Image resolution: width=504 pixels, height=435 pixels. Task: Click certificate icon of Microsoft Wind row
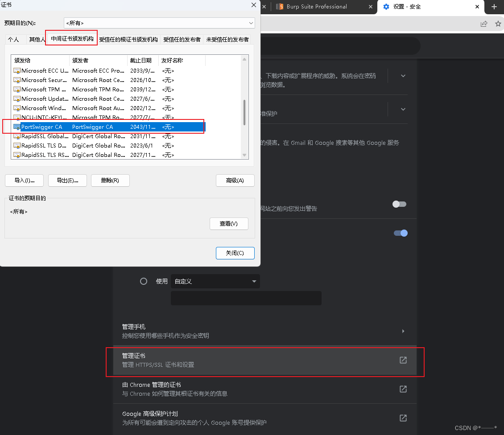pyautogui.click(x=17, y=108)
